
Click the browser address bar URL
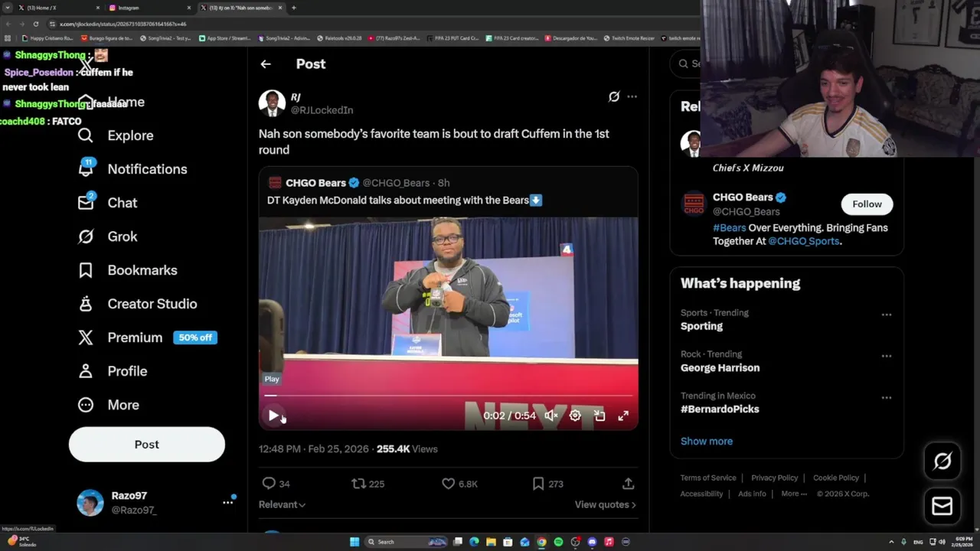coord(123,24)
